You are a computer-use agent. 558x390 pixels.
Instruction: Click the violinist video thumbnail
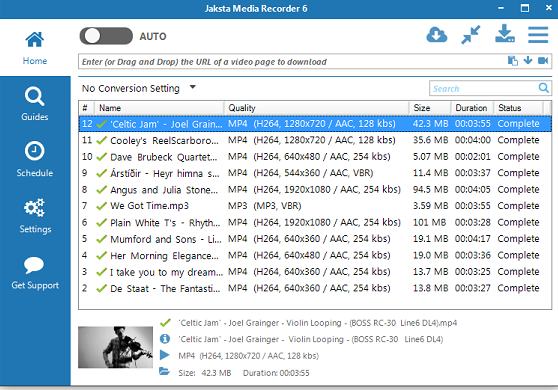click(x=115, y=347)
